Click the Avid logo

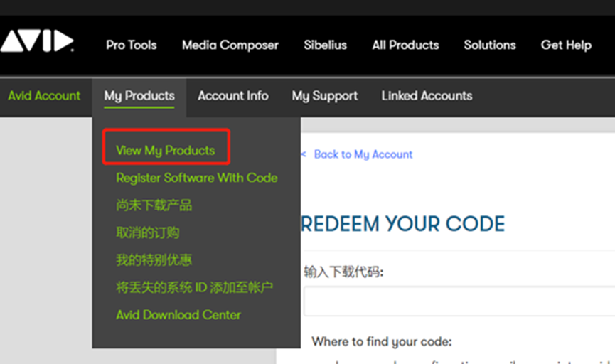(x=37, y=42)
